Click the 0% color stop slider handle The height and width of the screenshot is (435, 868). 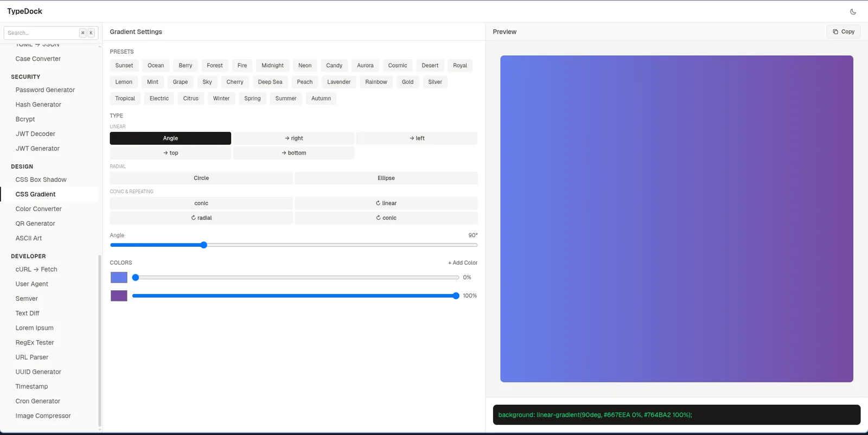point(136,277)
